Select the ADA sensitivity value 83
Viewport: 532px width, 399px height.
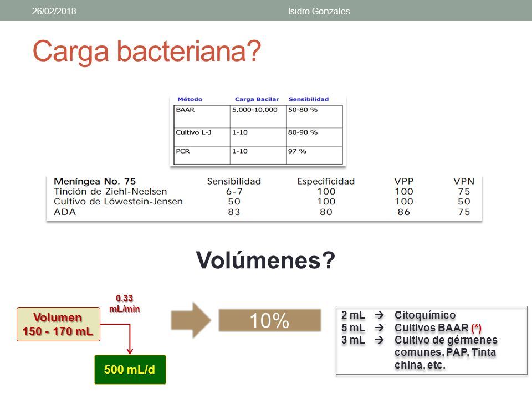(234, 212)
